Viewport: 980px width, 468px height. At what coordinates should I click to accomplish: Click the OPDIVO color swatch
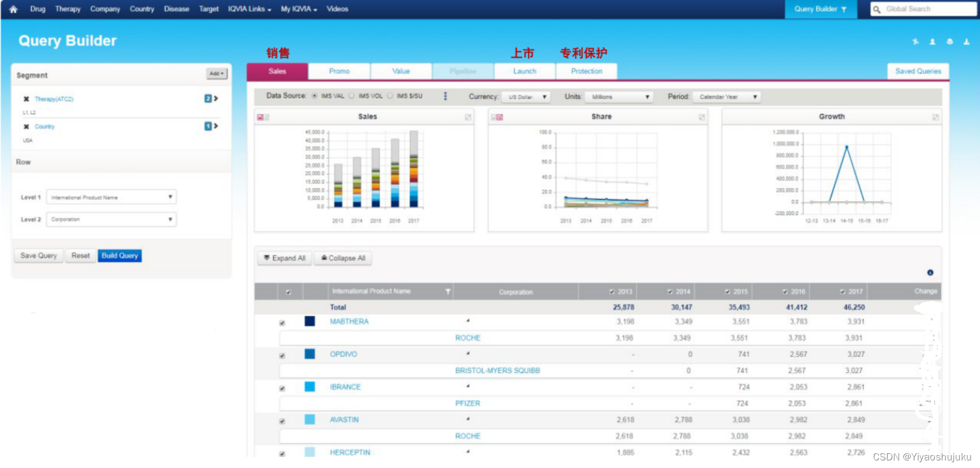[x=310, y=354]
